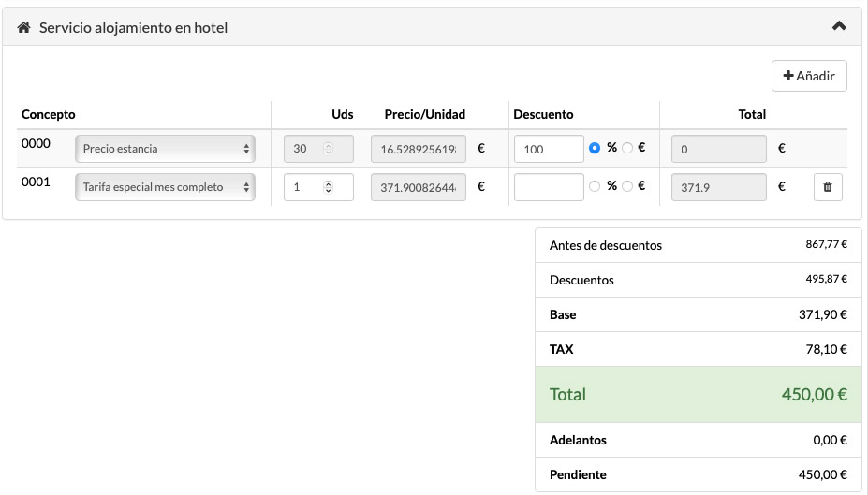
Task: Click the Servicio alojamiento en hotel header title
Action: [133, 28]
